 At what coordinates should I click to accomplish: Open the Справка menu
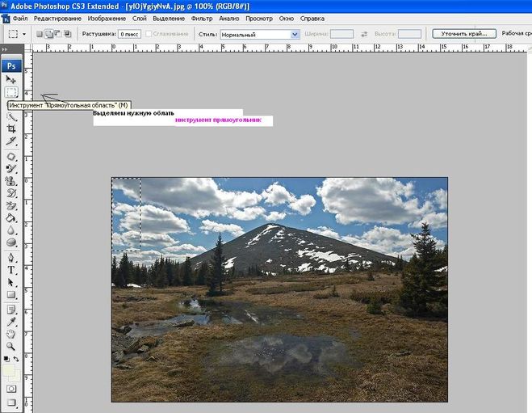pos(312,19)
